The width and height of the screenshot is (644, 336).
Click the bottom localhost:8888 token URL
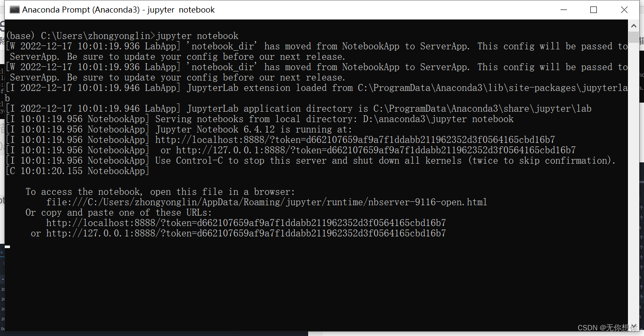tap(246, 223)
